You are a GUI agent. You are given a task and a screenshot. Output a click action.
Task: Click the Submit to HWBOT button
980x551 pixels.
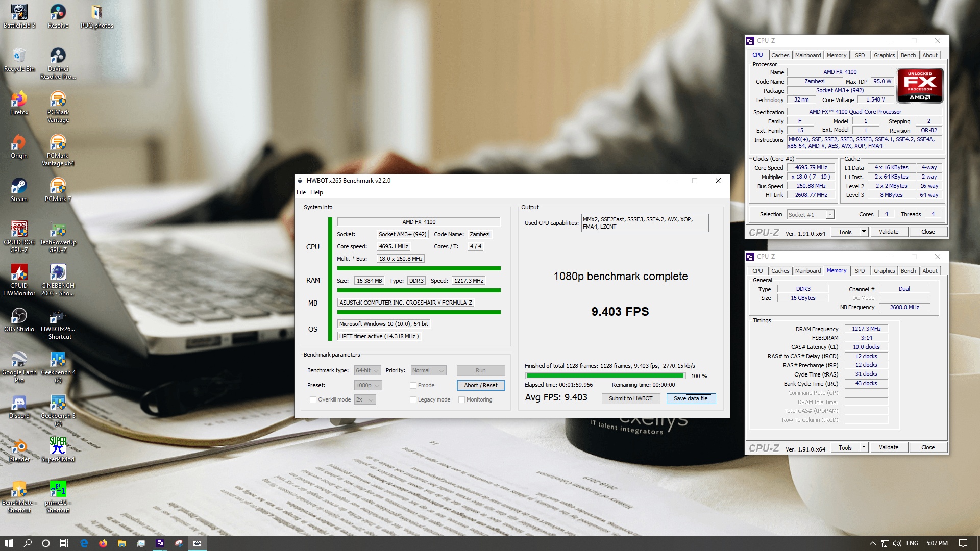point(630,398)
